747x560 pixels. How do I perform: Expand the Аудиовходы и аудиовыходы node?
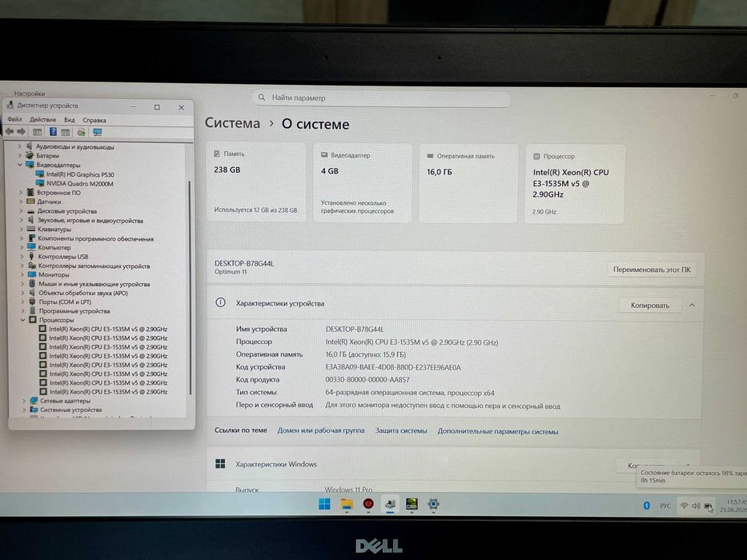[20, 146]
